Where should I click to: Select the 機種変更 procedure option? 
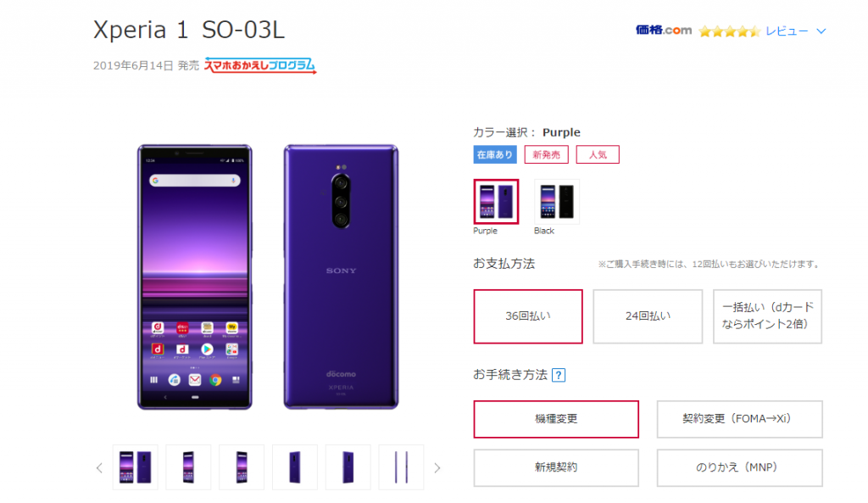tap(556, 419)
